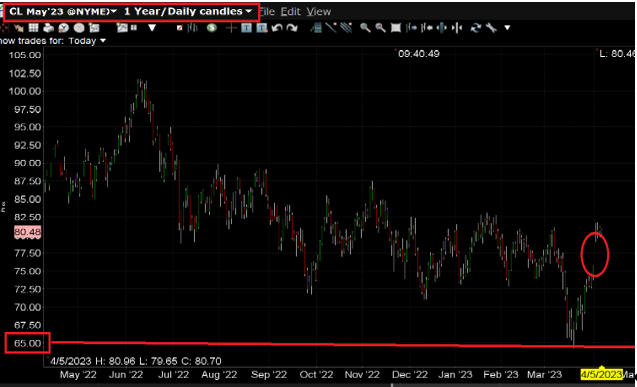Expand the show trades for Today dropdown
This screenshot has width=637, height=387.
click(87, 41)
